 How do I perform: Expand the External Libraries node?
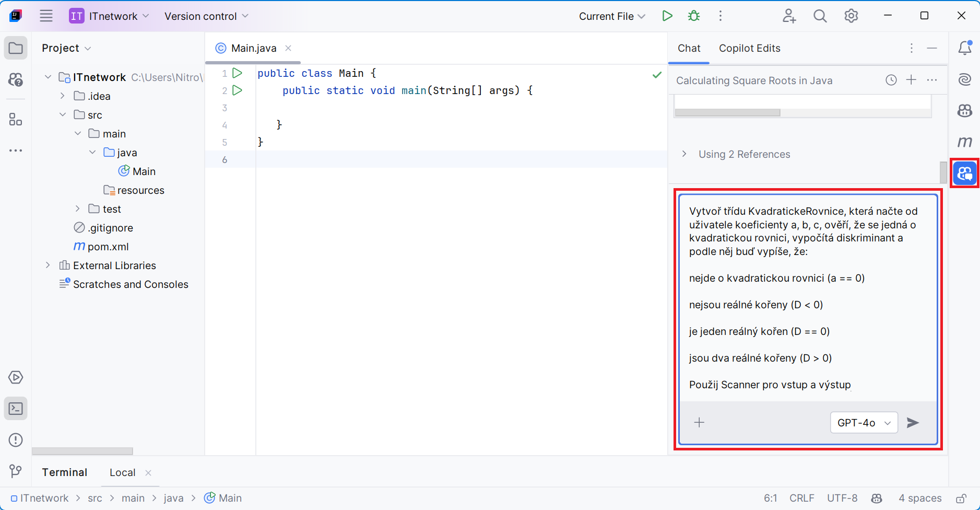[48, 265]
